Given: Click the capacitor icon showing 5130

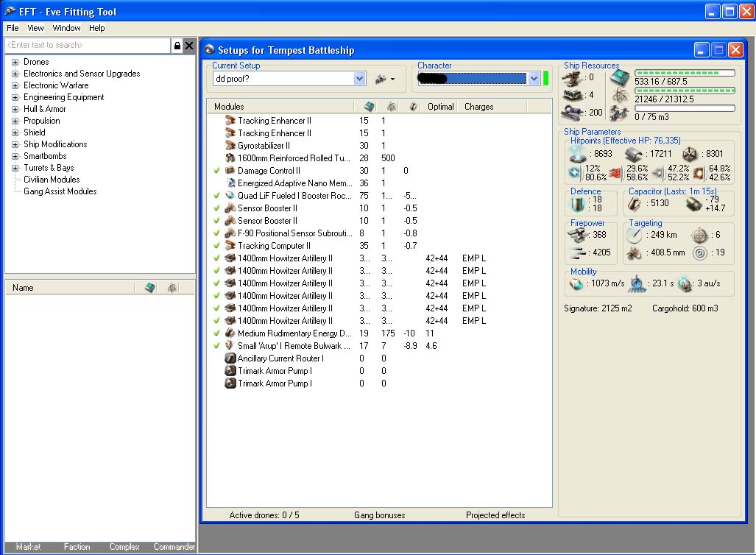Looking at the screenshot, I should (x=635, y=204).
